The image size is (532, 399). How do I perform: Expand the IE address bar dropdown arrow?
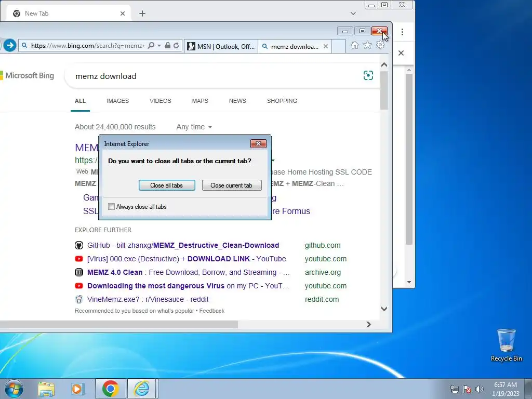tap(159, 46)
